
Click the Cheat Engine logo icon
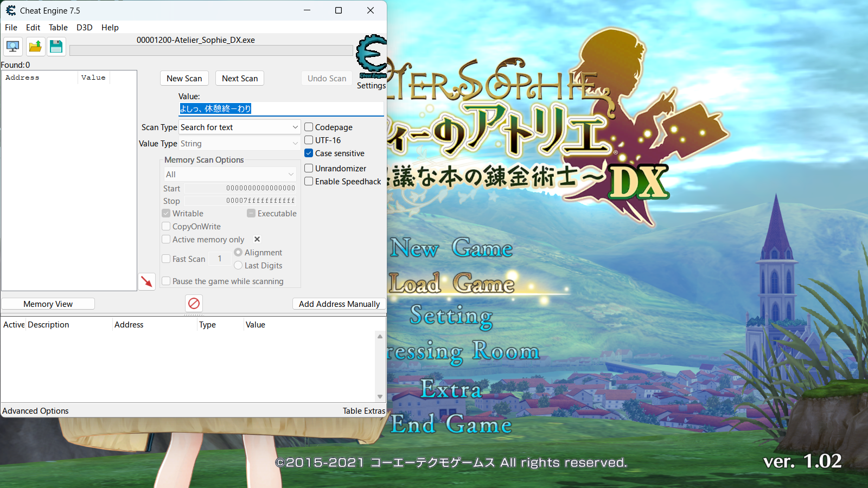pyautogui.click(x=371, y=54)
